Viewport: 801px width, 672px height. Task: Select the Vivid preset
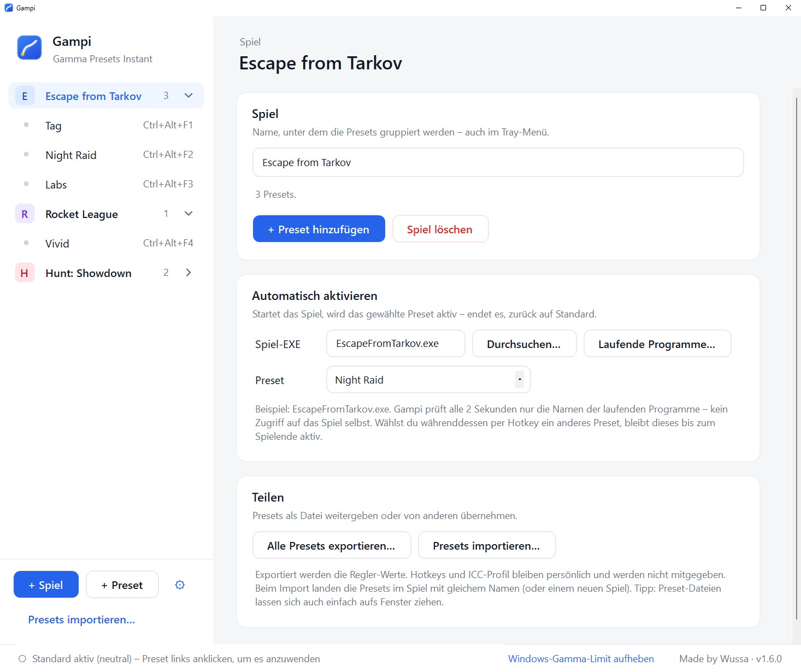tap(107, 244)
